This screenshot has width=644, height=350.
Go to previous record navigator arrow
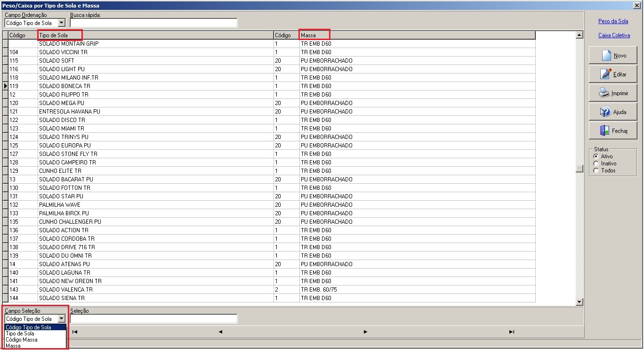(x=220, y=332)
